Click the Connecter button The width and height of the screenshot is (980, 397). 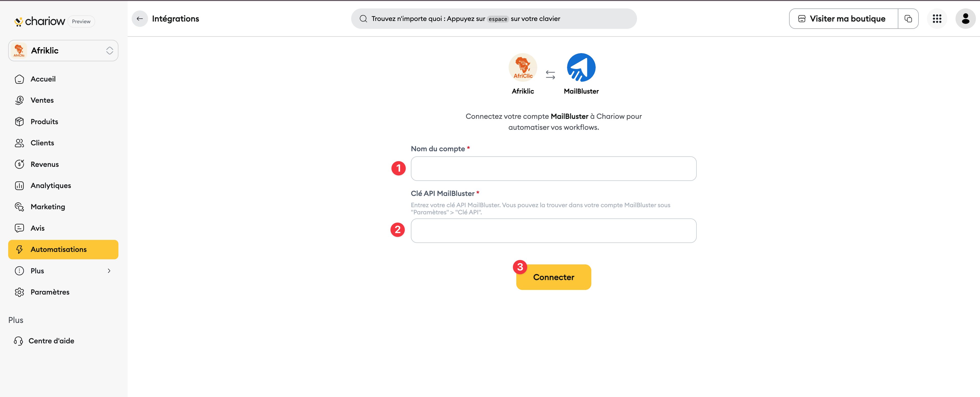tap(554, 277)
